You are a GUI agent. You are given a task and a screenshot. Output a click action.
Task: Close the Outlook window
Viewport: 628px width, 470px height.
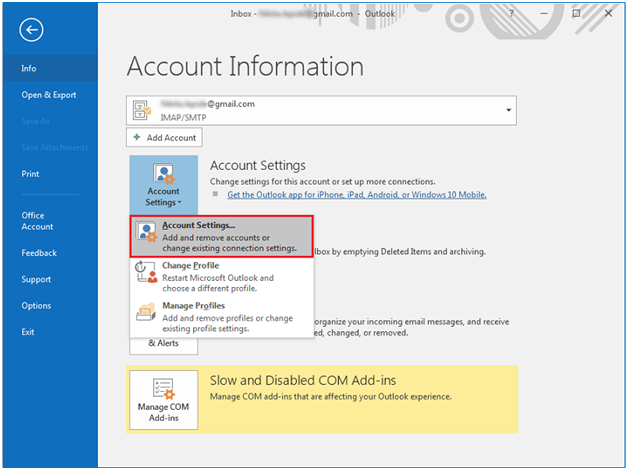pyautogui.click(x=608, y=14)
